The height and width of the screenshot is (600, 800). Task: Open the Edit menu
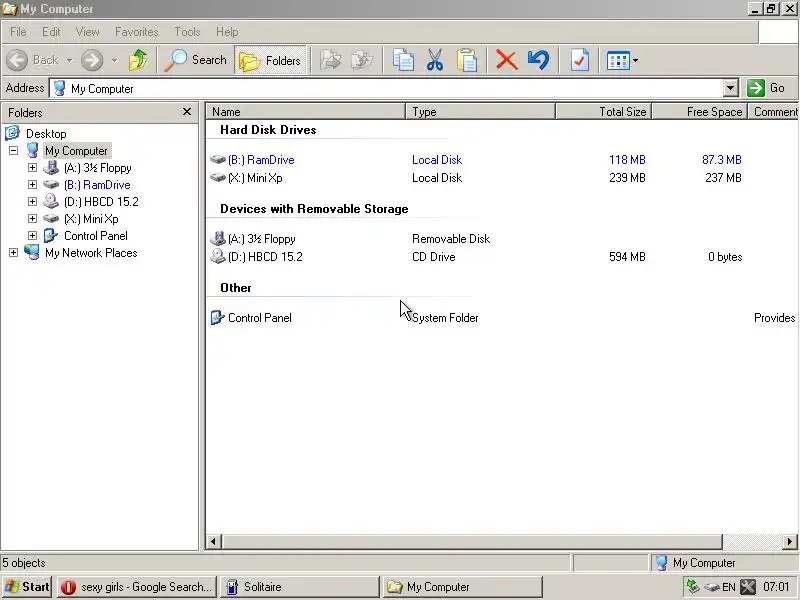[x=51, y=32]
